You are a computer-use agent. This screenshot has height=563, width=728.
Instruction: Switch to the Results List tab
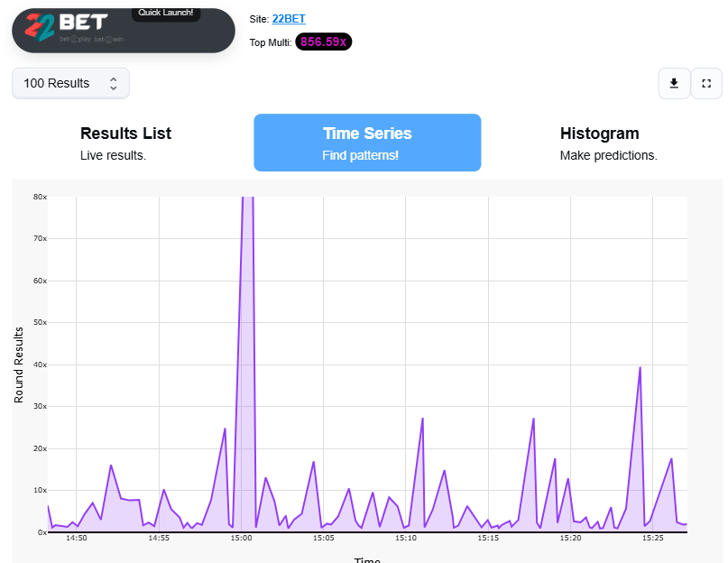coord(125,143)
